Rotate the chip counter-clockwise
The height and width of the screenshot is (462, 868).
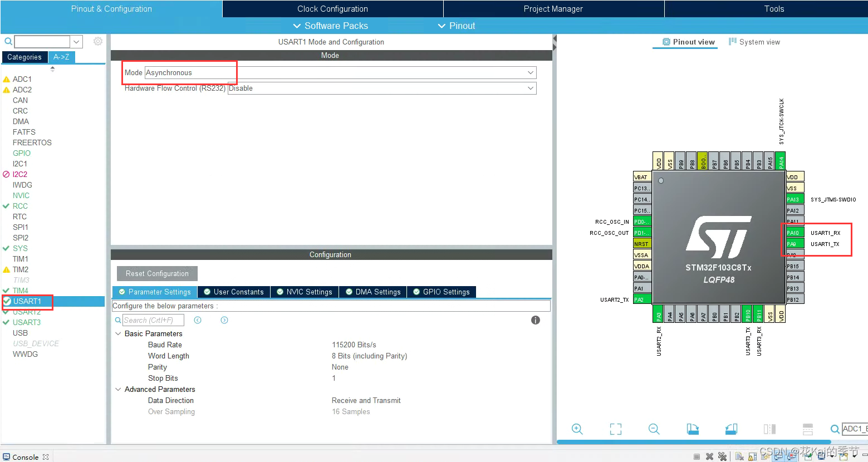pyautogui.click(x=731, y=429)
